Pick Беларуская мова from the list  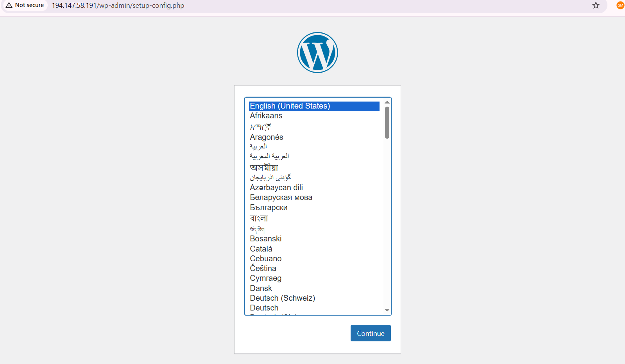tap(314, 198)
